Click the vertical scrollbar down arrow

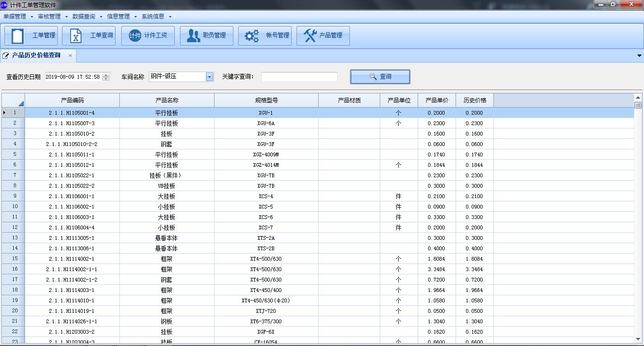[638, 338]
